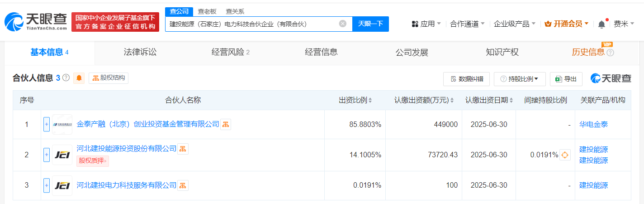Open the 企业级产品 dropdown
The width and height of the screenshot is (644, 204).
[x=515, y=24]
